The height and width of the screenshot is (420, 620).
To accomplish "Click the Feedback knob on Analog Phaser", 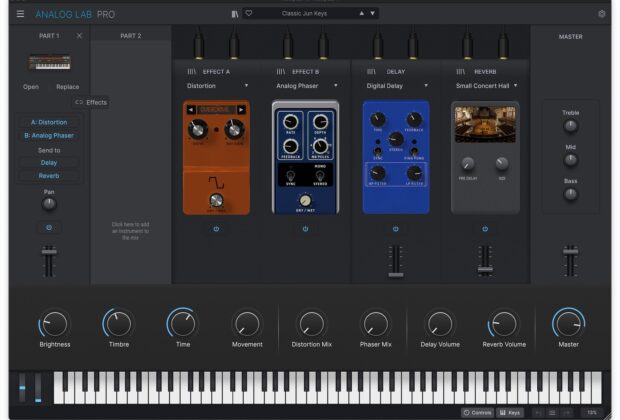I will point(291,146).
